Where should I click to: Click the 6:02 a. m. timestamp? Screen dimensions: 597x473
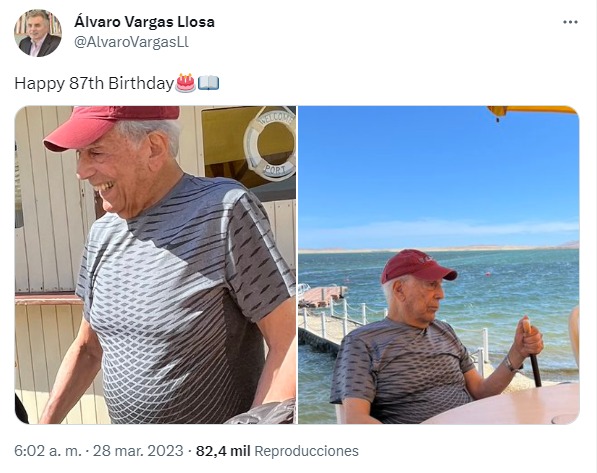pos(48,451)
